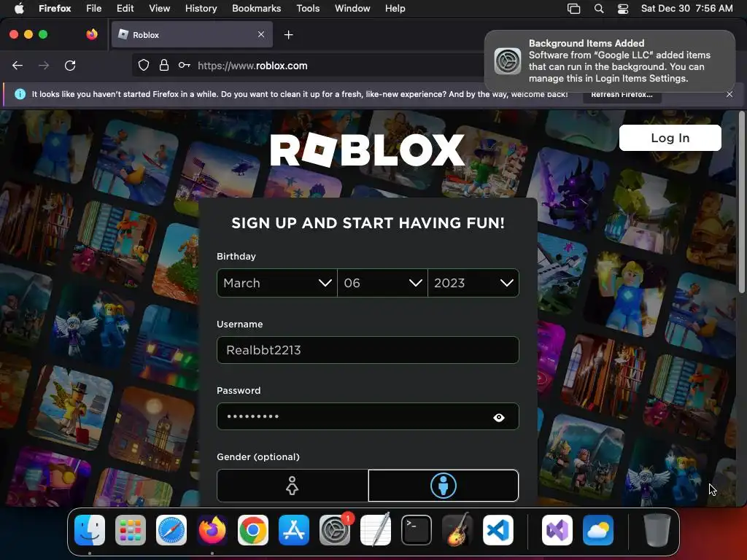Open GarageBand from the dock
Image resolution: width=747 pixels, height=560 pixels.
(x=457, y=530)
